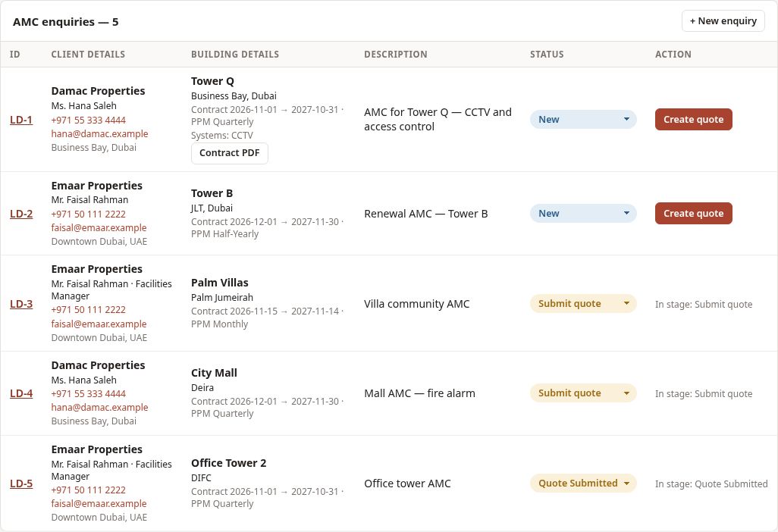Call +971 50 111 2222 in LD-2 row
The width and height of the screenshot is (778, 532).
(88, 214)
